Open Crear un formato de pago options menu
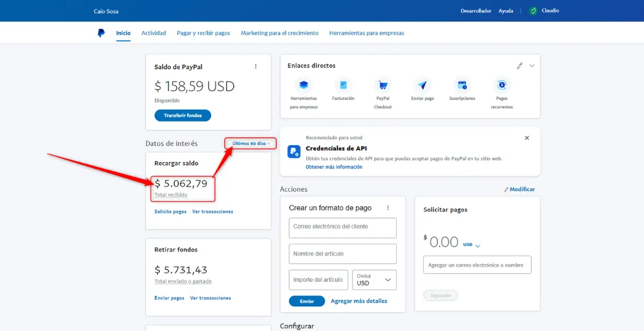Viewport: 644px width, 331px height. pyautogui.click(x=388, y=208)
